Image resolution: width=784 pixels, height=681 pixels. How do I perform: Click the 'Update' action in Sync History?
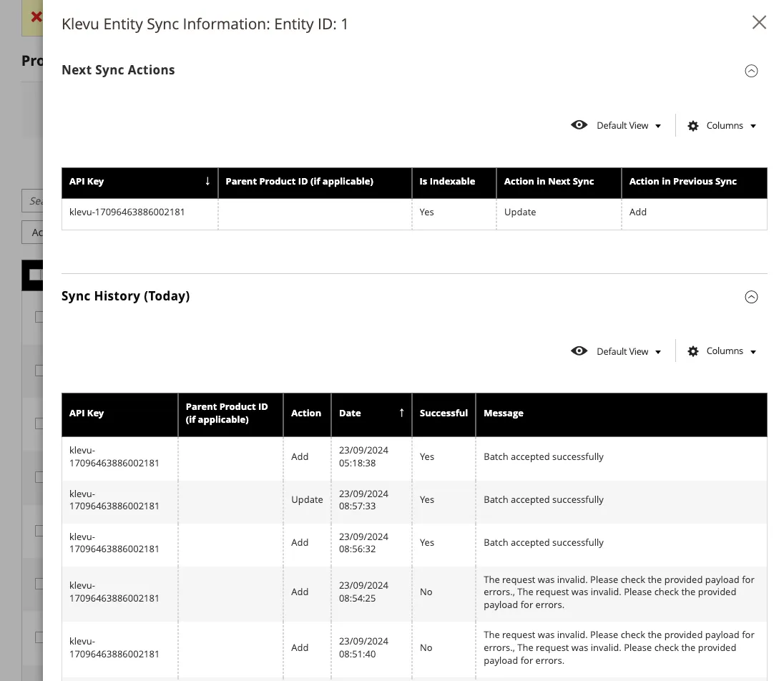(307, 500)
